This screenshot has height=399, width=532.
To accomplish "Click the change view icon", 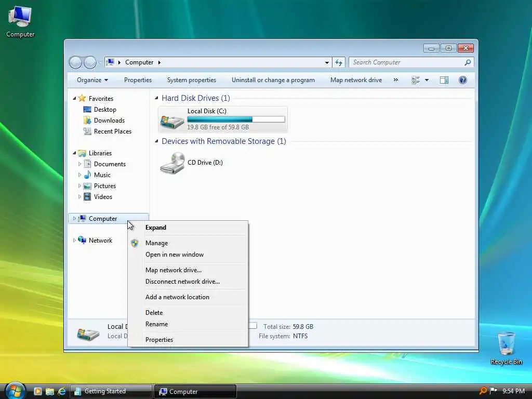I will (415, 80).
